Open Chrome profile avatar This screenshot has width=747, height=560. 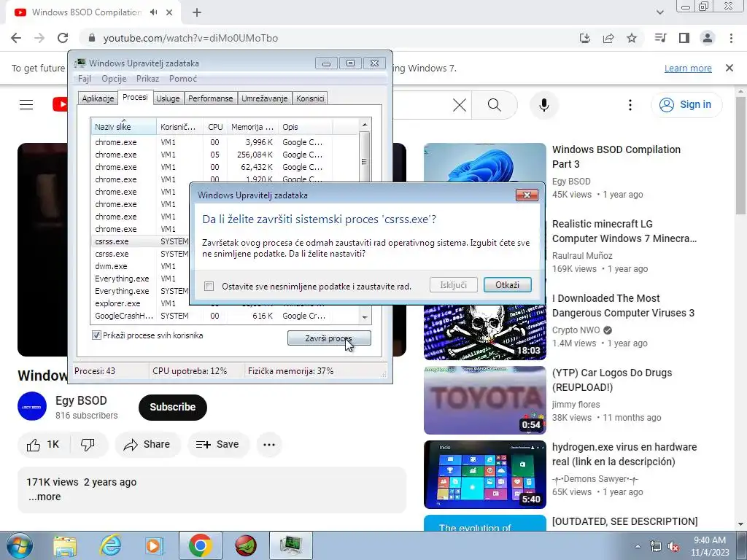point(708,38)
